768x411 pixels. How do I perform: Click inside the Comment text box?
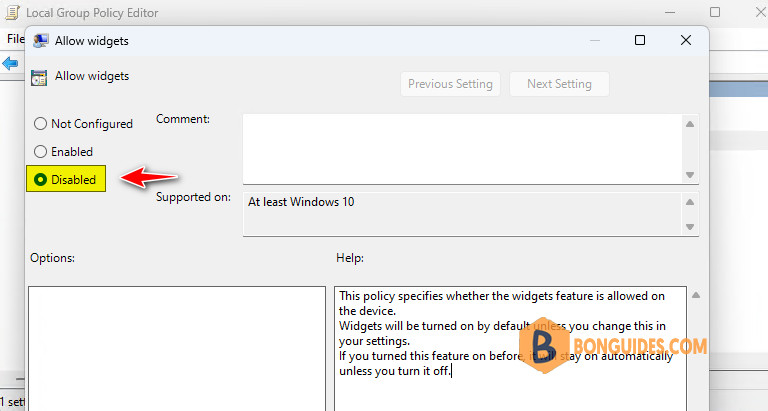click(462, 149)
